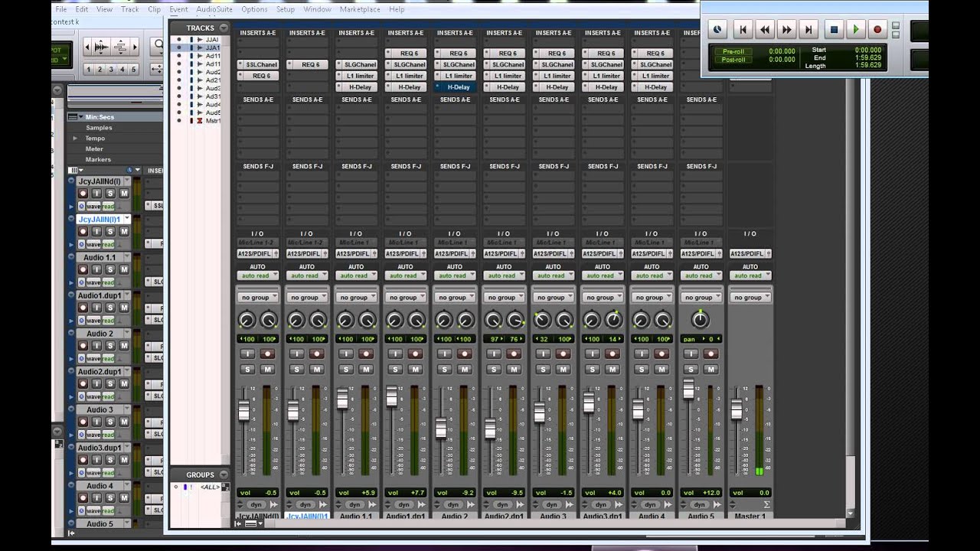This screenshot has width=980, height=551.
Task: Open the highlighted H-Delay insert on Audio 2
Action: click(455, 87)
